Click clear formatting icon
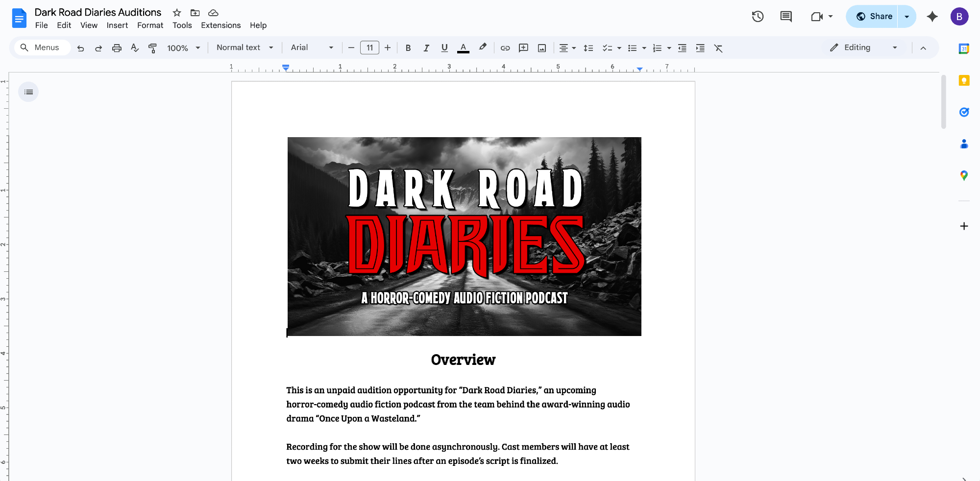This screenshot has height=481, width=980. click(x=718, y=48)
